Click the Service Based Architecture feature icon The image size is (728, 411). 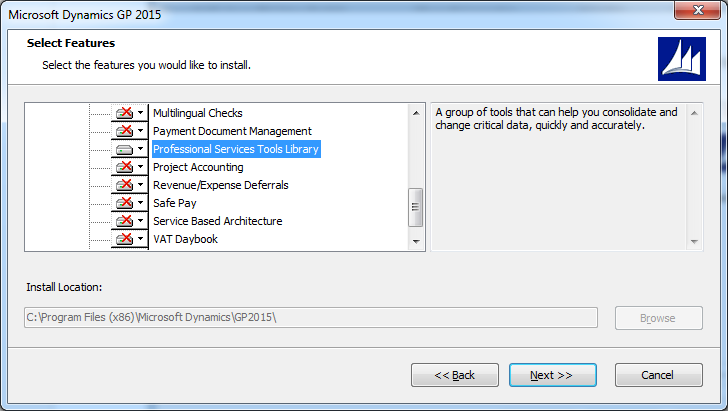(x=124, y=221)
